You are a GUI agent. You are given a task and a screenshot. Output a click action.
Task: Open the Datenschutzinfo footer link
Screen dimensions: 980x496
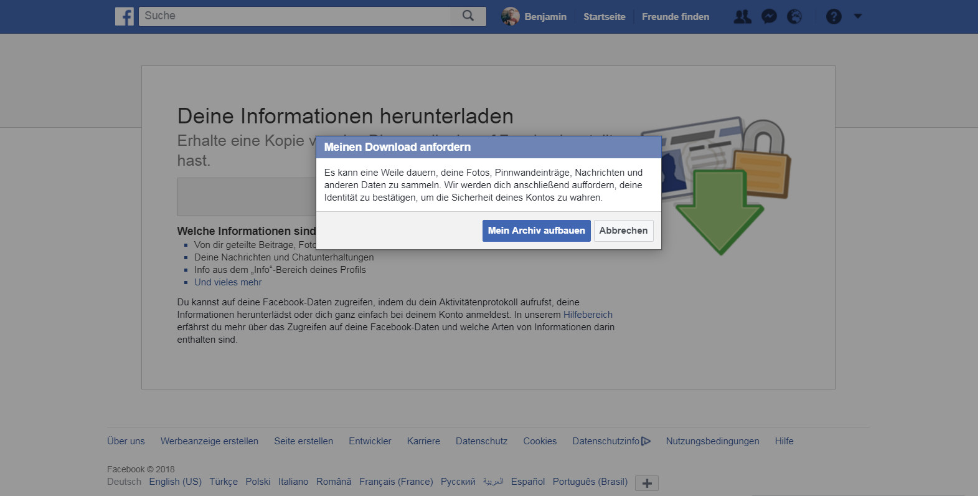pos(606,441)
